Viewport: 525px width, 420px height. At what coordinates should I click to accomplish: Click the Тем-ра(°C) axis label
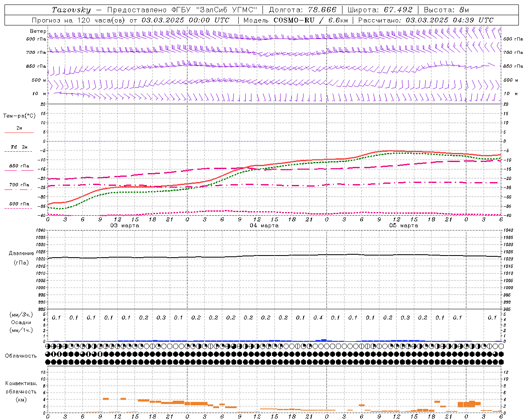coord(19,116)
